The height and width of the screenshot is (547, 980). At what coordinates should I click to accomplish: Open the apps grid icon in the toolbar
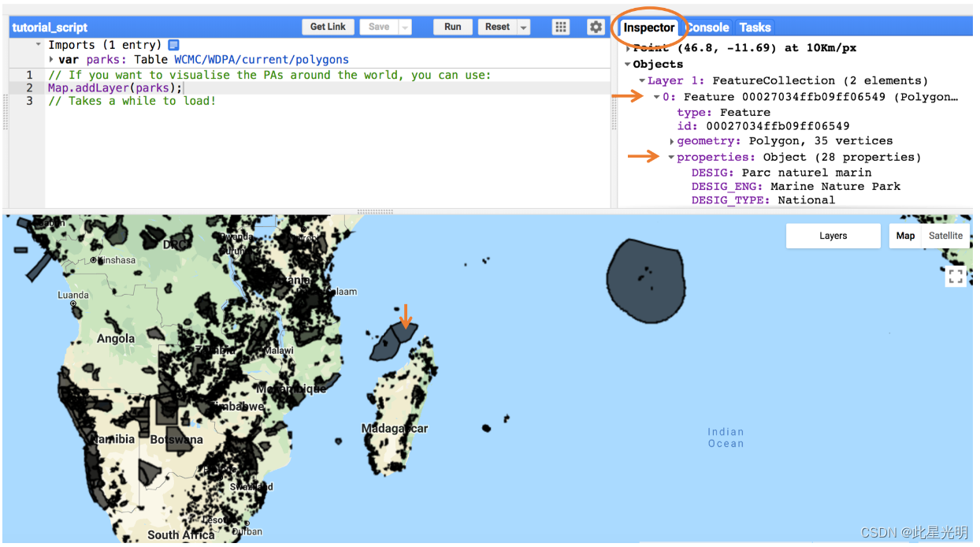(x=560, y=26)
